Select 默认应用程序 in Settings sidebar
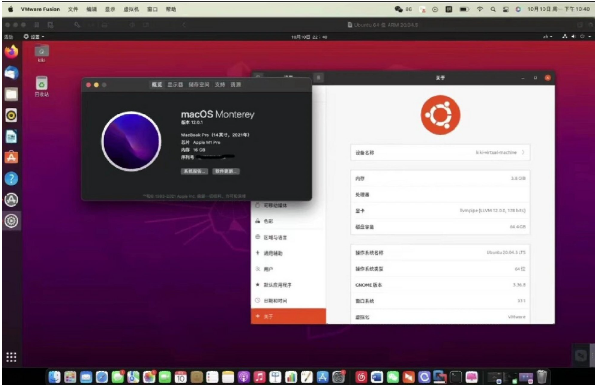The image size is (596, 387). pyautogui.click(x=288, y=285)
